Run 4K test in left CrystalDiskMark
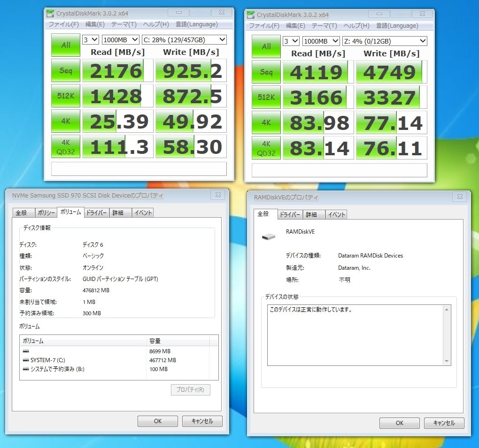Screen dimensions: 479x448 click(x=66, y=121)
